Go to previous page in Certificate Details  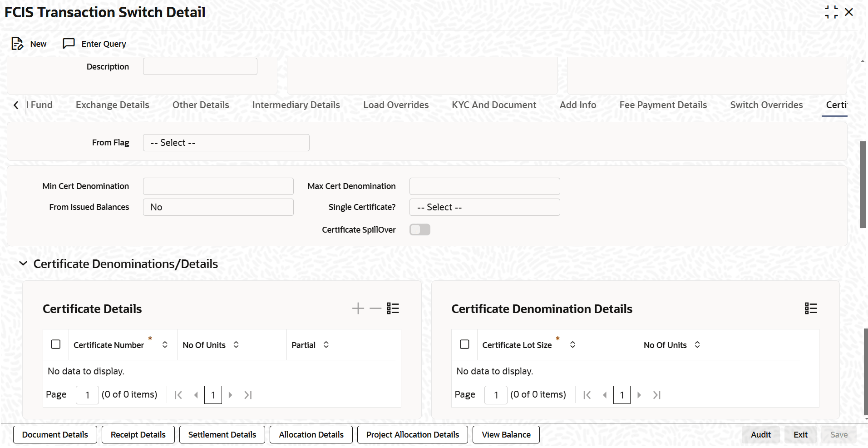pyautogui.click(x=196, y=395)
